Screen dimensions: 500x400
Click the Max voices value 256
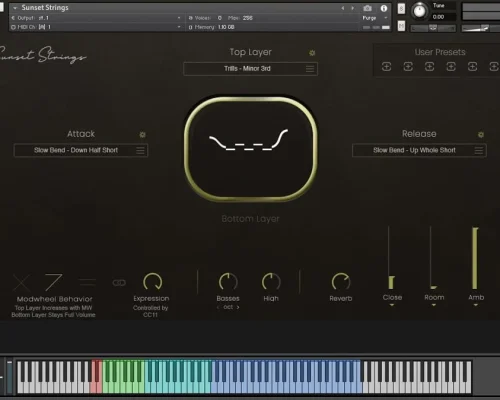coord(248,18)
